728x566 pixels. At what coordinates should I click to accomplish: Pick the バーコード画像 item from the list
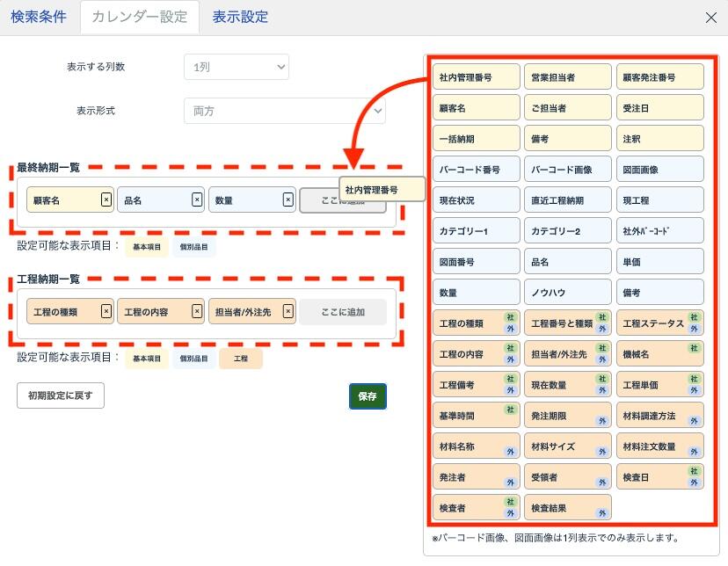pos(567,169)
